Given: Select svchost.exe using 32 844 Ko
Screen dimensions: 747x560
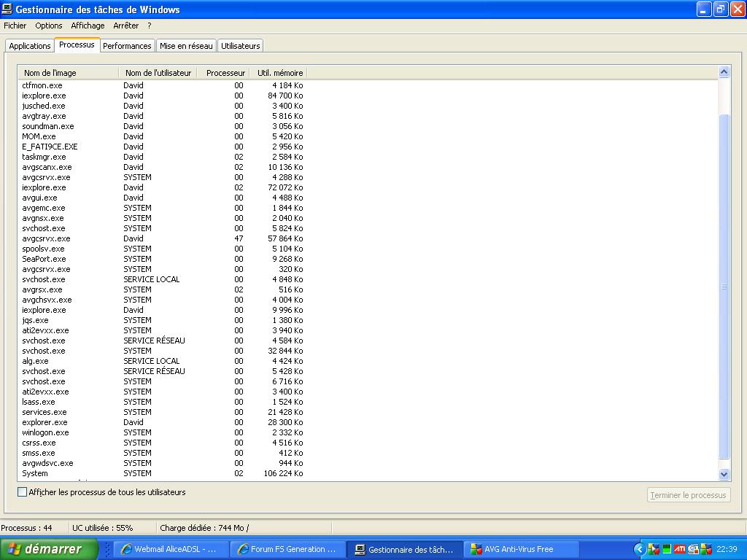Looking at the screenshot, I should (163, 351).
